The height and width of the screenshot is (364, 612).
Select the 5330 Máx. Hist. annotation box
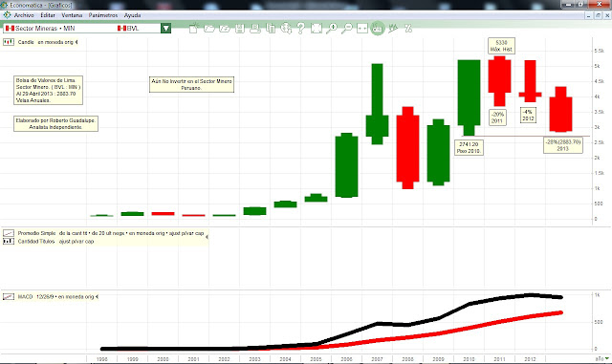(501, 46)
